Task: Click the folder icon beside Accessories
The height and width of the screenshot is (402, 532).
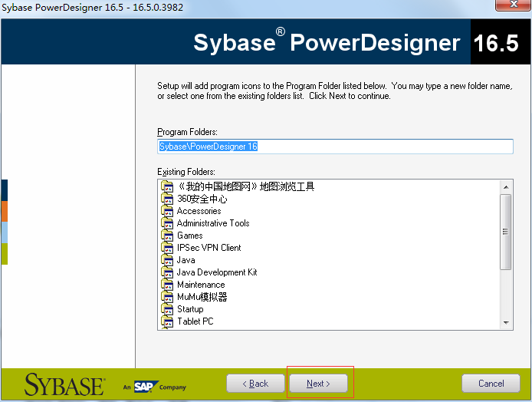Action: (x=167, y=211)
